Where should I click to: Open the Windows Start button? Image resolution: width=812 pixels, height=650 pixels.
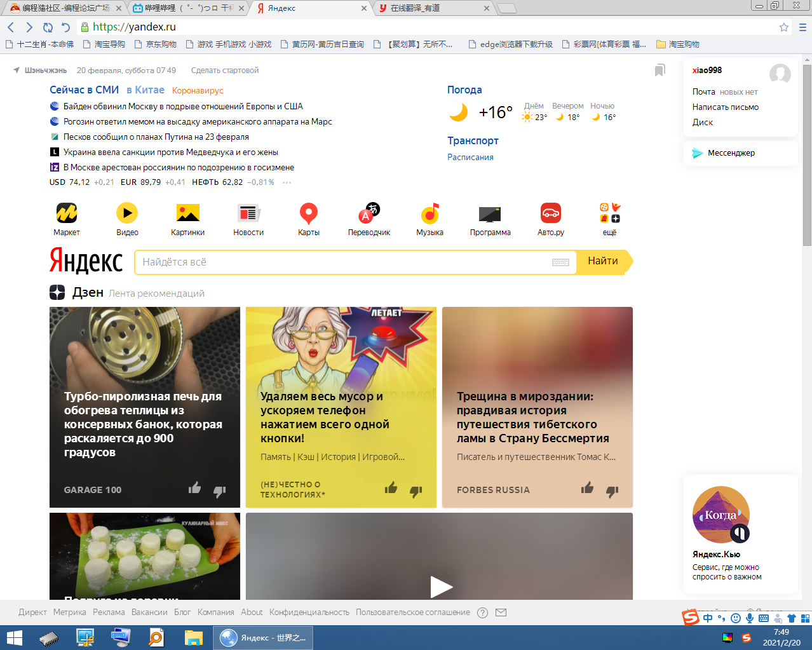pyautogui.click(x=14, y=638)
